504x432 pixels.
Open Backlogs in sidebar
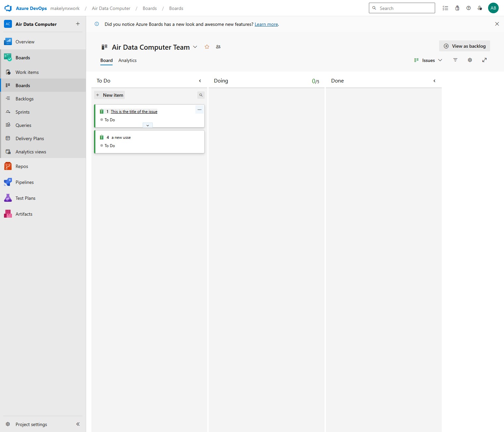pyautogui.click(x=43, y=99)
